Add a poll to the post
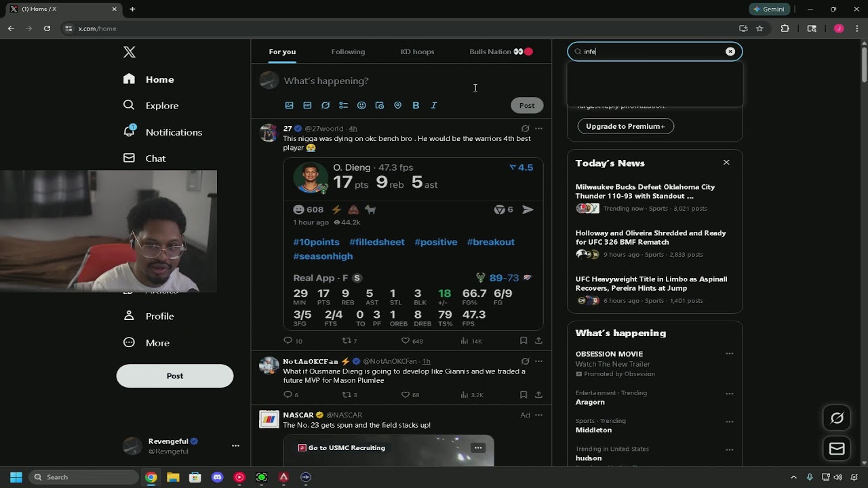Viewport: 868px width, 488px height. [x=344, y=105]
